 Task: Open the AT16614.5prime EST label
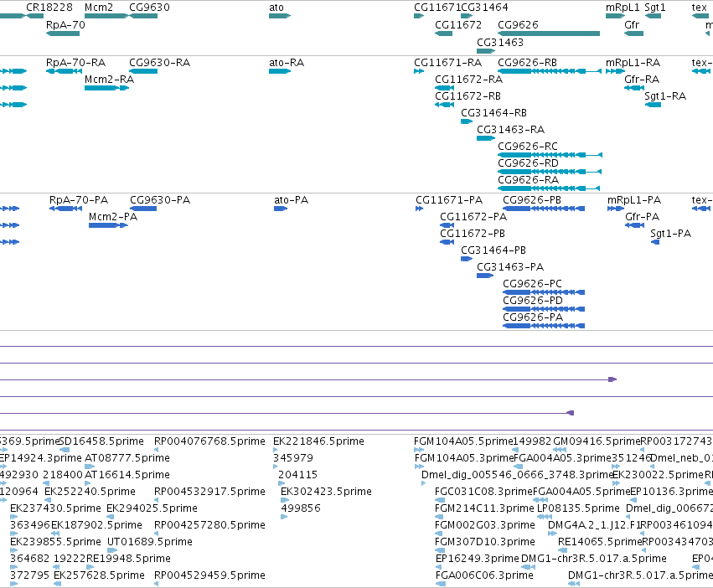click(127, 475)
